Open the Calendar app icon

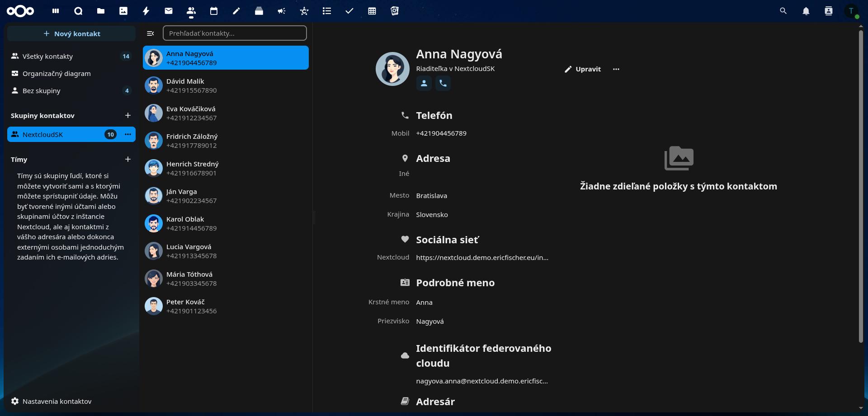tap(213, 11)
